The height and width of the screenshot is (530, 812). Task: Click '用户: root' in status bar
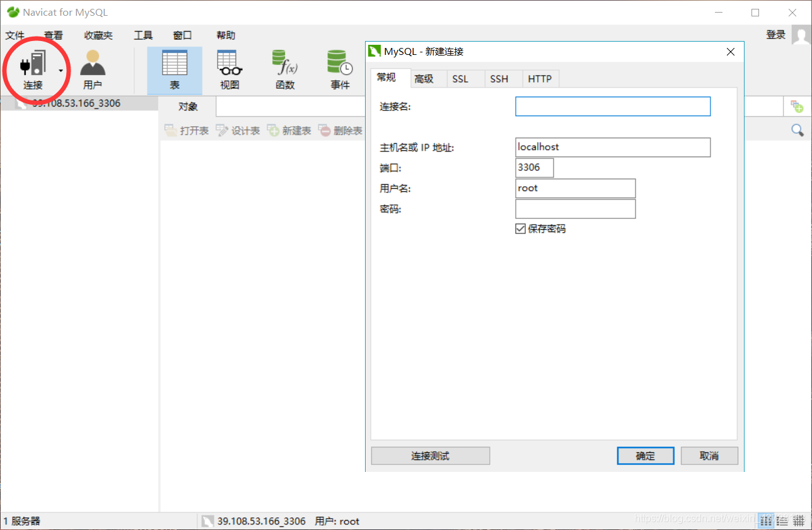[337, 521]
